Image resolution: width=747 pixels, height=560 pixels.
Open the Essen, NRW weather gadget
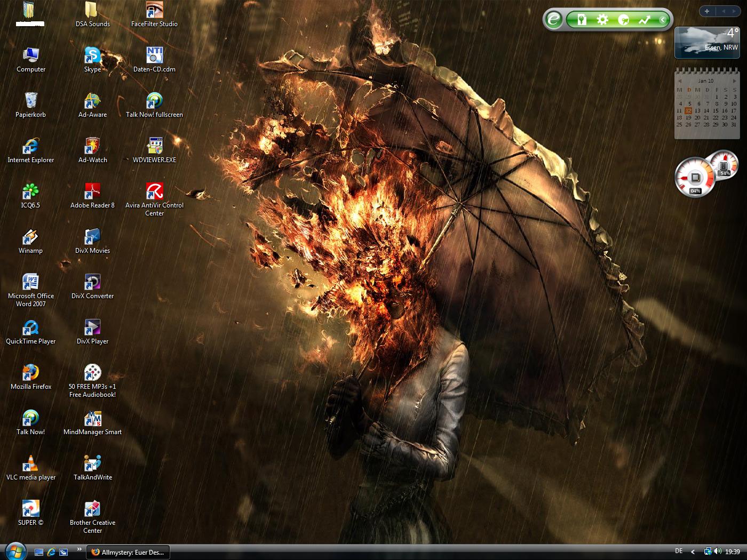point(707,42)
